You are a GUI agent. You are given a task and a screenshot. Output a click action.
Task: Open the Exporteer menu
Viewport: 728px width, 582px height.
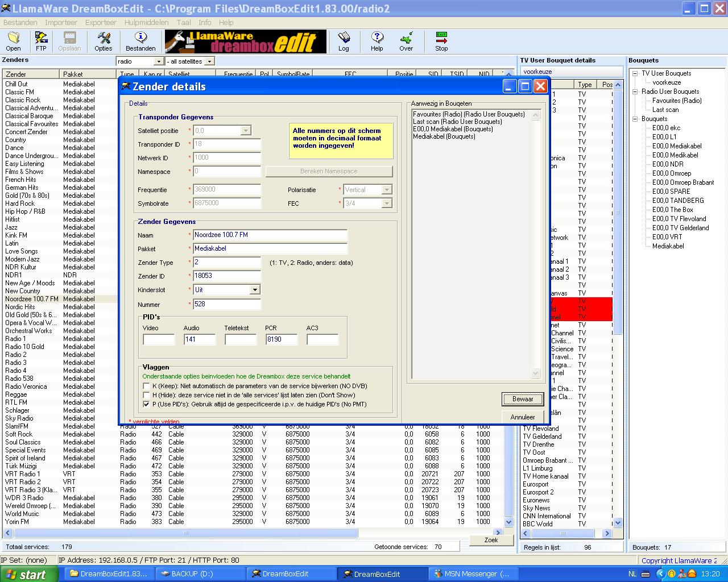pyautogui.click(x=101, y=23)
